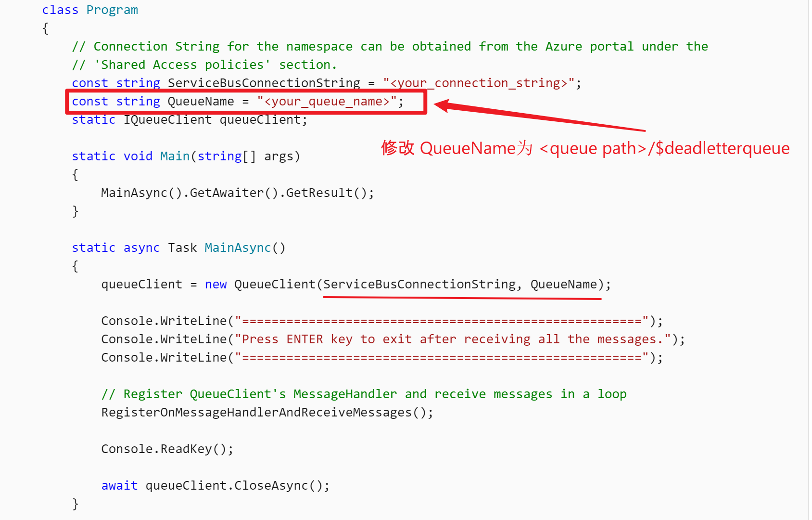This screenshot has height=520, width=812.
Task: Click the Console.ReadKey() statement
Action: (x=167, y=449)
